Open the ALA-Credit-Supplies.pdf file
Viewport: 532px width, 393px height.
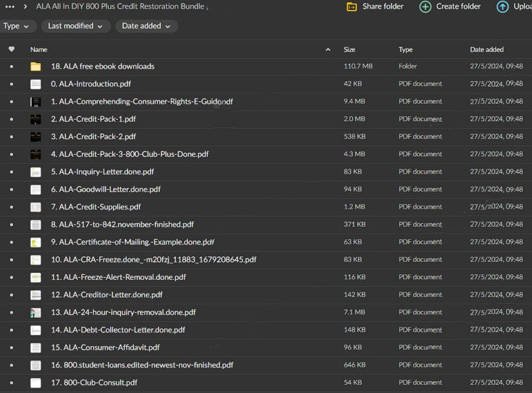96,207
